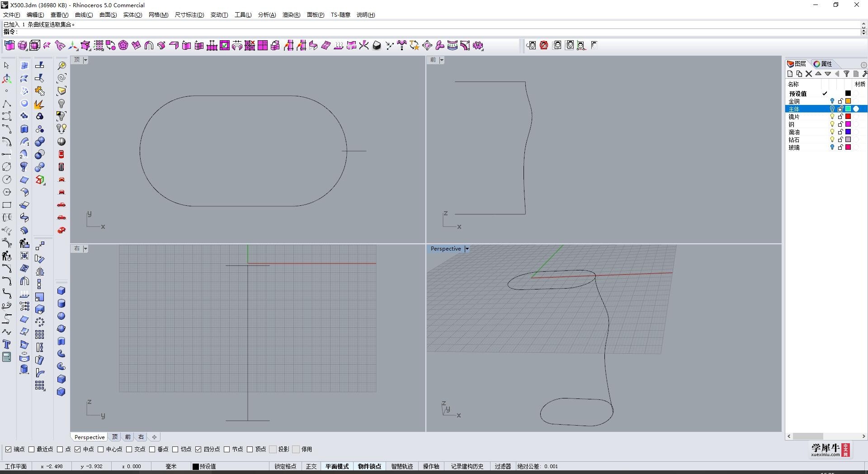868x474 pixels.
Task: Click the delete layer X icon
Action: click(x=809, y=74)
